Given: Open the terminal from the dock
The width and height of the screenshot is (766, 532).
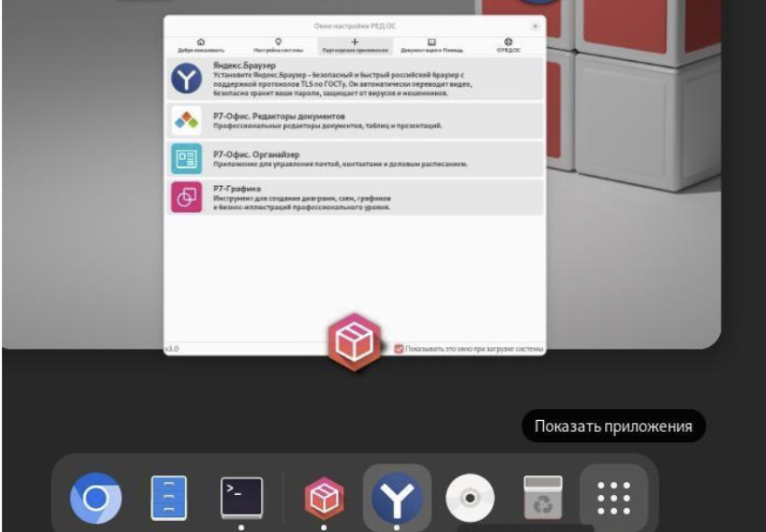Looking at the screenshot, I should [241, 498].
